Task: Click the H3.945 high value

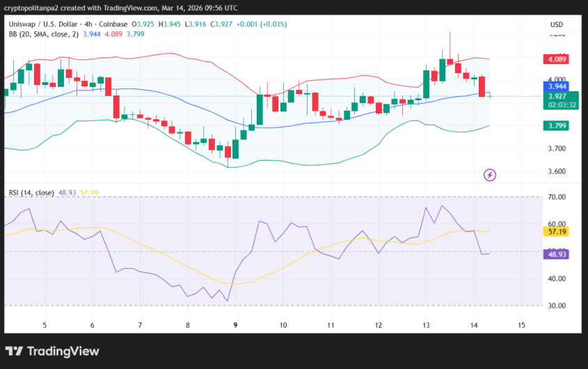Action: click(x=170, y=24)
